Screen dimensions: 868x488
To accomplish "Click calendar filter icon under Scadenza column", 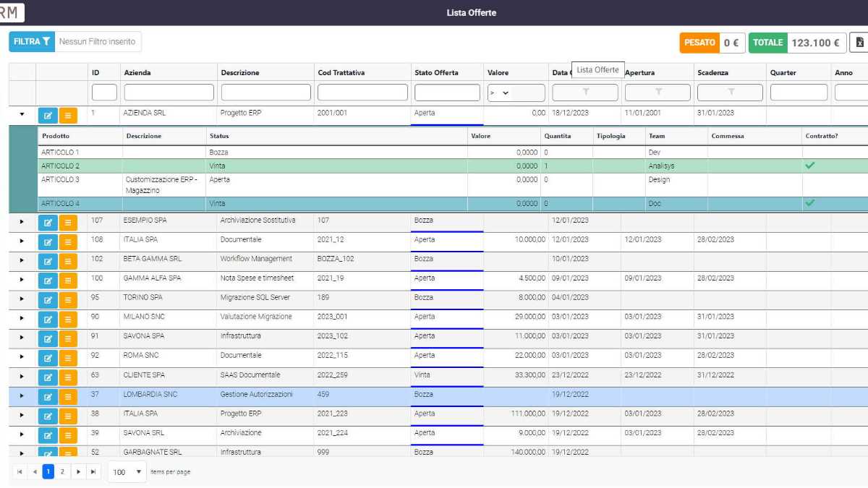I will pos(731,93).
